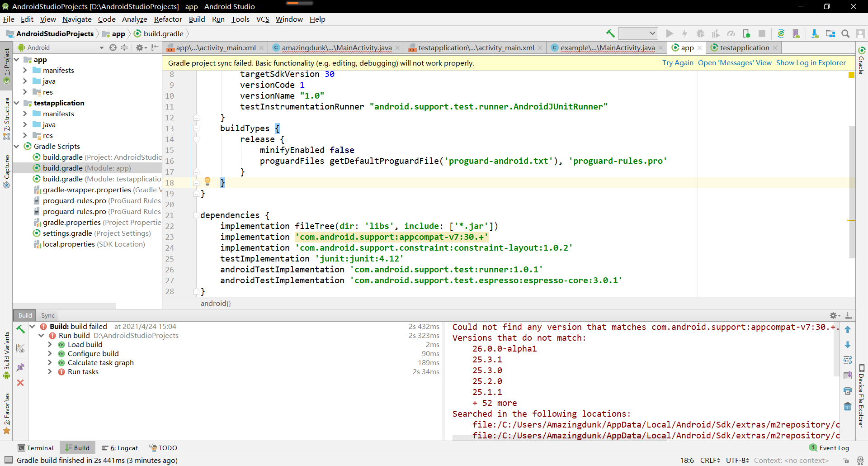Toggle the pin tab icon in Build panel
868x466 pixels.
[20, 367]
